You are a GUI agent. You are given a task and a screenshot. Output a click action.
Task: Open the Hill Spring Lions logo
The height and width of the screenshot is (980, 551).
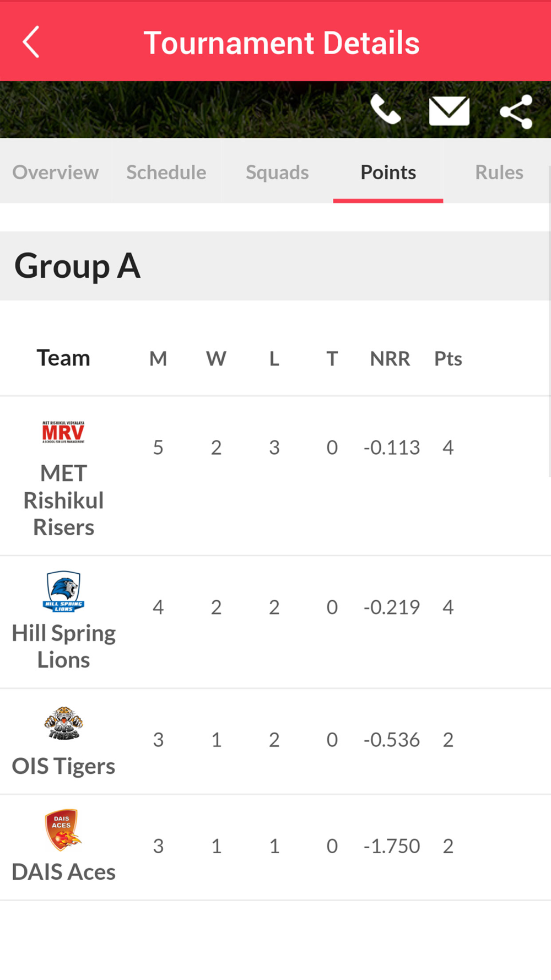63,591
